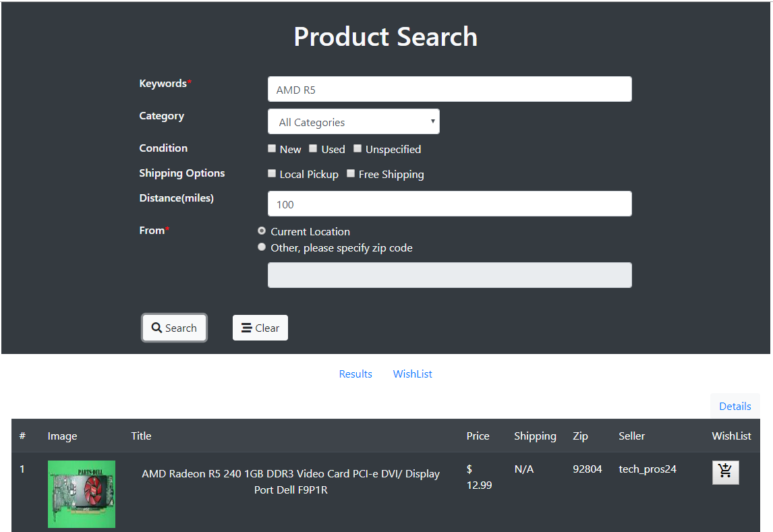The width and height of the screenshot is (773, 532).
Task: Click the Seller column header
Action: pyautogui.click(x=631, y=436)
